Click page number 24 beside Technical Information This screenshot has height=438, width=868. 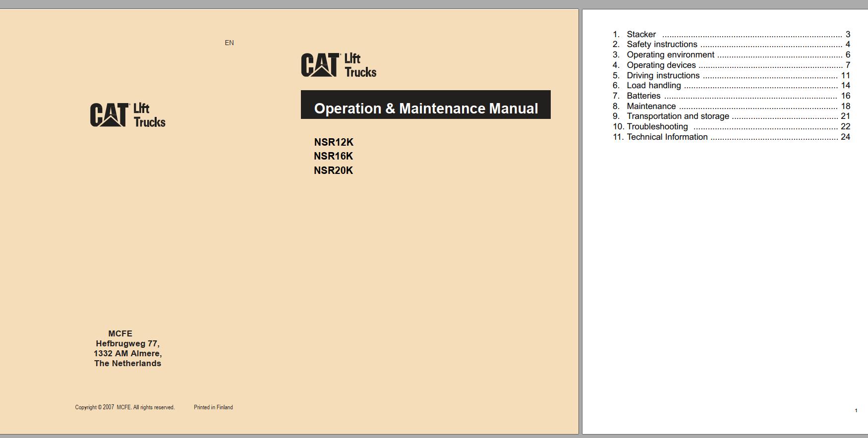(x=846, y=137)
